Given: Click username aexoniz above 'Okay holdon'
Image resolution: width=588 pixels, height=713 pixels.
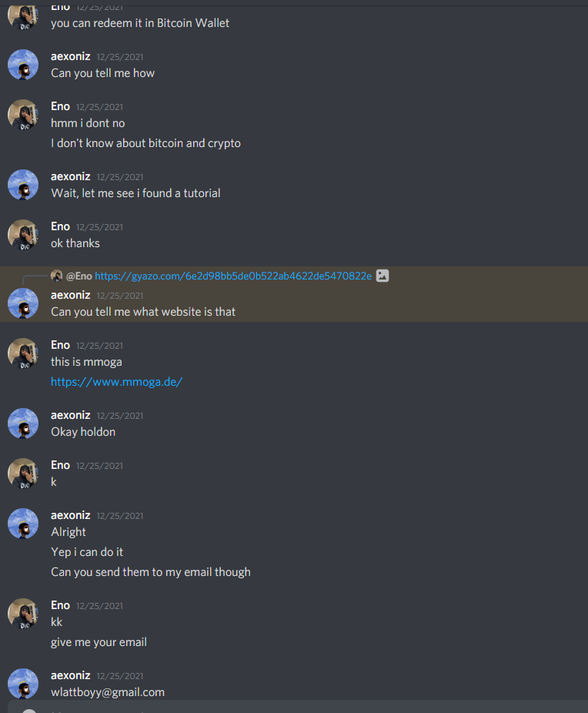Looking at the screenshot, I should click(x=71, y=415).
